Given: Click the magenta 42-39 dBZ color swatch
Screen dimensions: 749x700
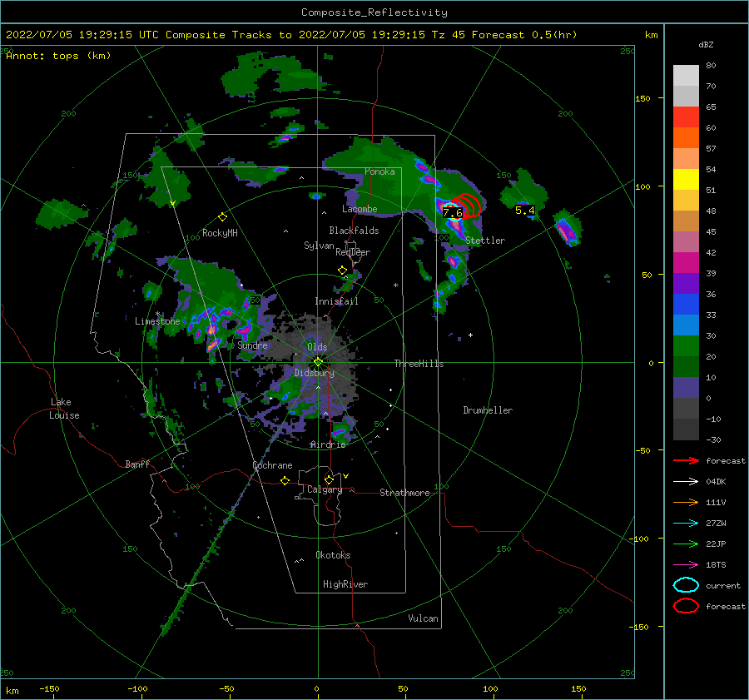Looking at the screenshot, I should (x=686, y=262).
